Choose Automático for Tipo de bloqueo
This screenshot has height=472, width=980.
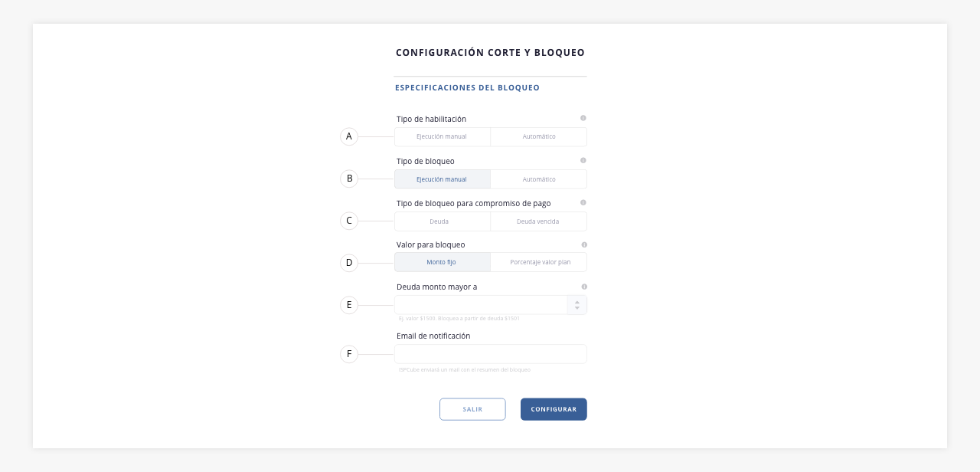pos(539,179)
